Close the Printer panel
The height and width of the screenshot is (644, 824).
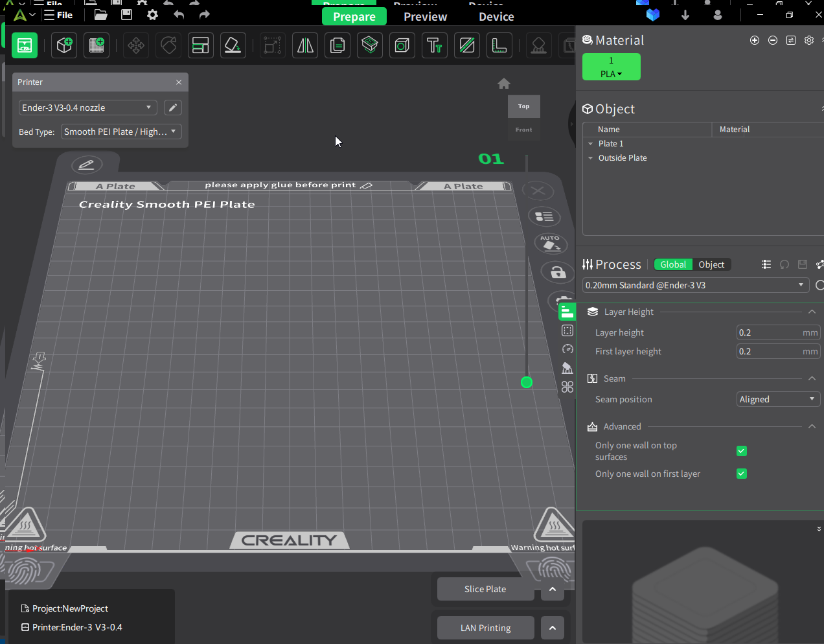point(179,82)
